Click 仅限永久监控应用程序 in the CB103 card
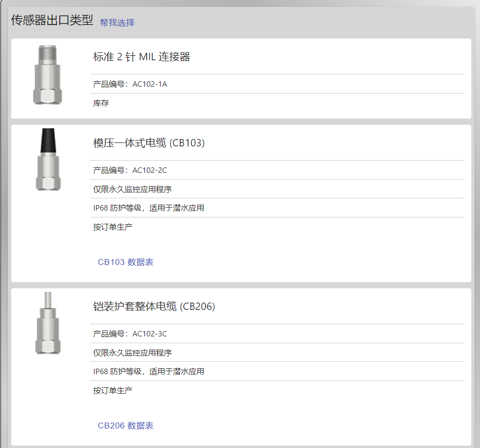480x448 pixels. coord(132,189)
